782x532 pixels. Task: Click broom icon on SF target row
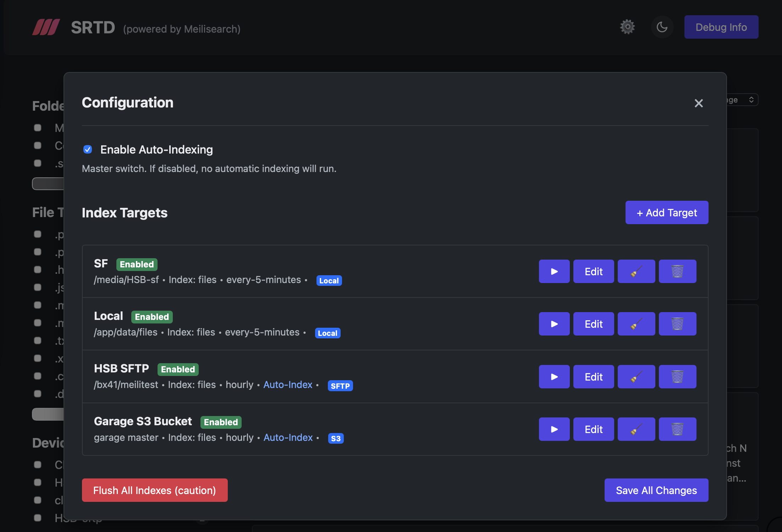click(636, 271)
